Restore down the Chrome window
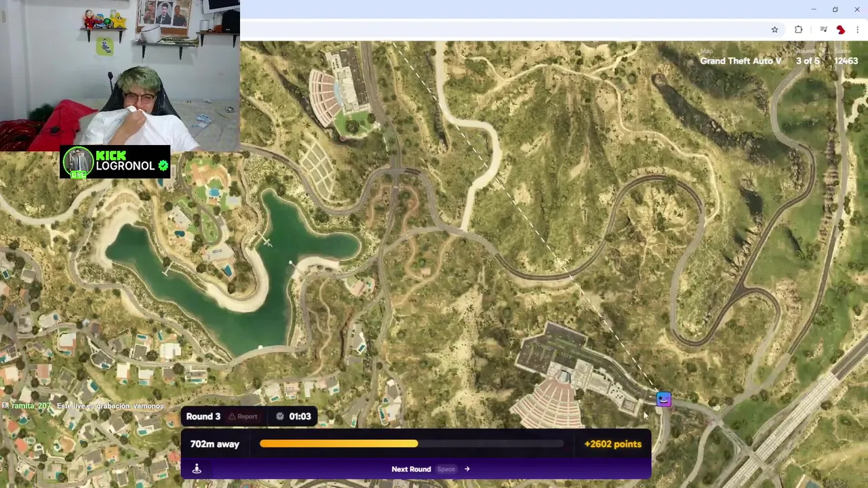868x488 pixels. pyautogui.click(x=835, y=9)
